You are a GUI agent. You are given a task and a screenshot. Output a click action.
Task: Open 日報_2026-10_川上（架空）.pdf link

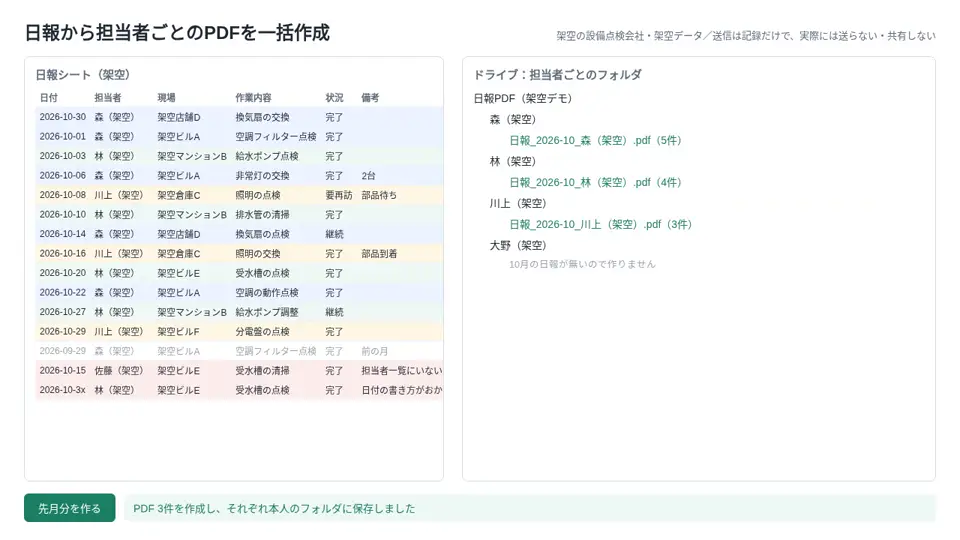(601, 225)
